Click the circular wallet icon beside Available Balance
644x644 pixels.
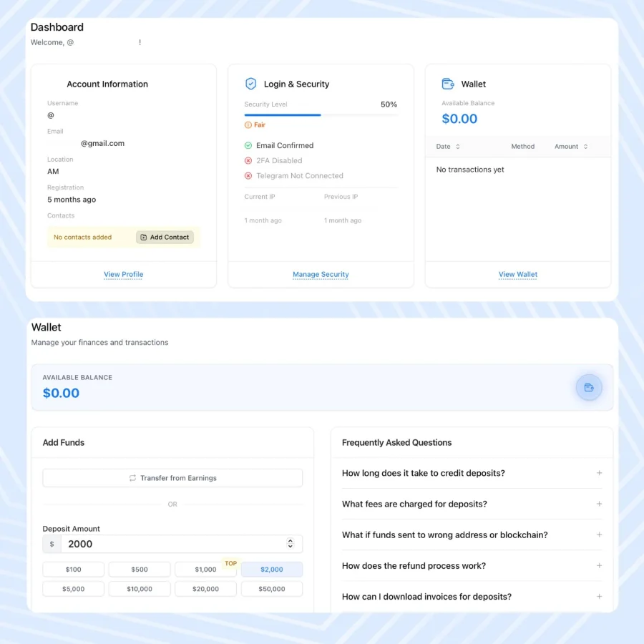[589, 387]
